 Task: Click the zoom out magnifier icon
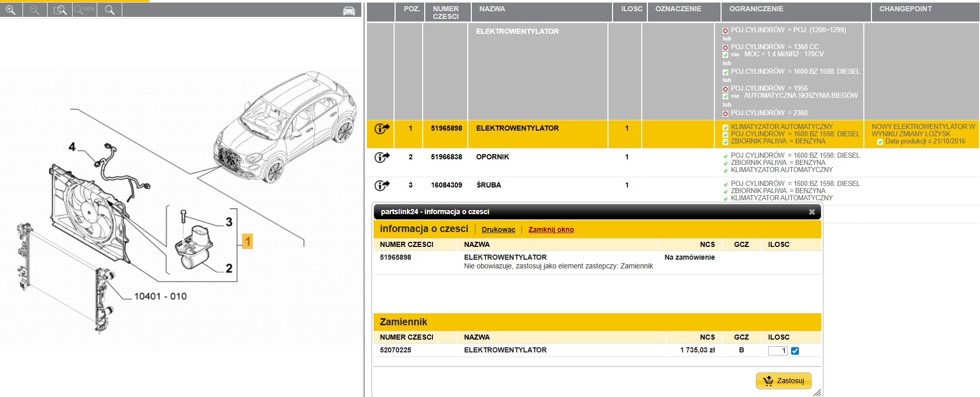click(x=35, y=10)
